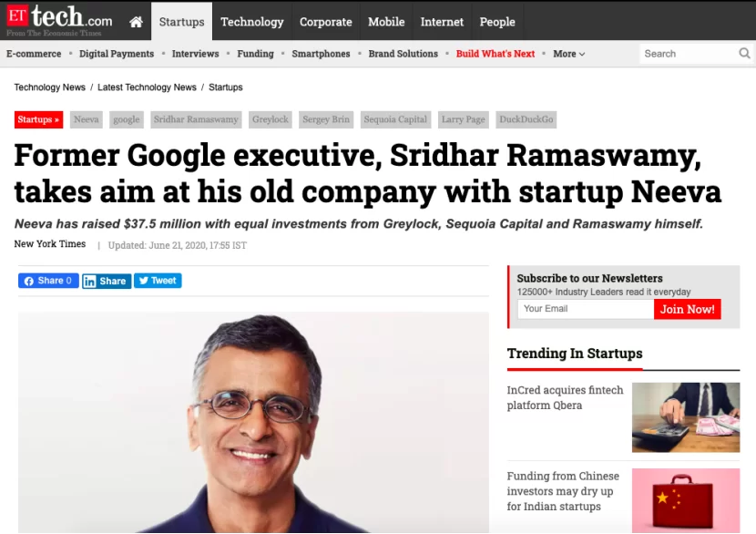Open the Technology tab
Screen dimensions: 756x534
pyautogui.click(x=251, y=22)
